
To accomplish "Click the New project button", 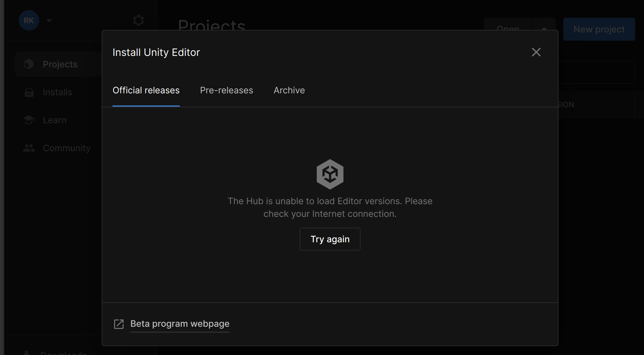I will [x=599, y=29].
